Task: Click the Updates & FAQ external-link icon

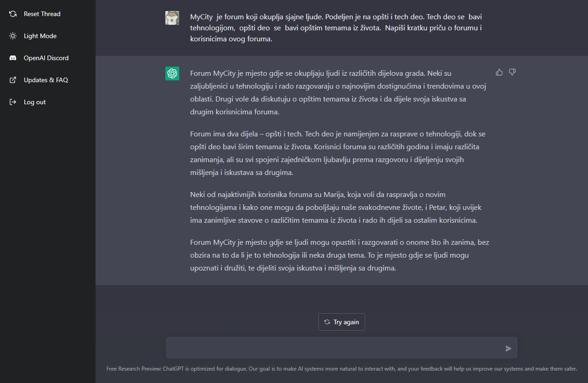Action: pos(13,80)
